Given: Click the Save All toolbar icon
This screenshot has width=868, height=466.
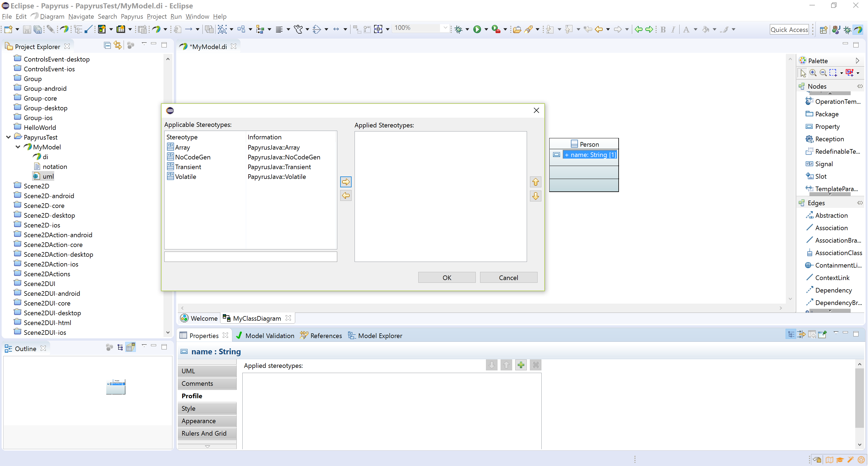Looking at the screenshot, I should (x=38, y=29).
